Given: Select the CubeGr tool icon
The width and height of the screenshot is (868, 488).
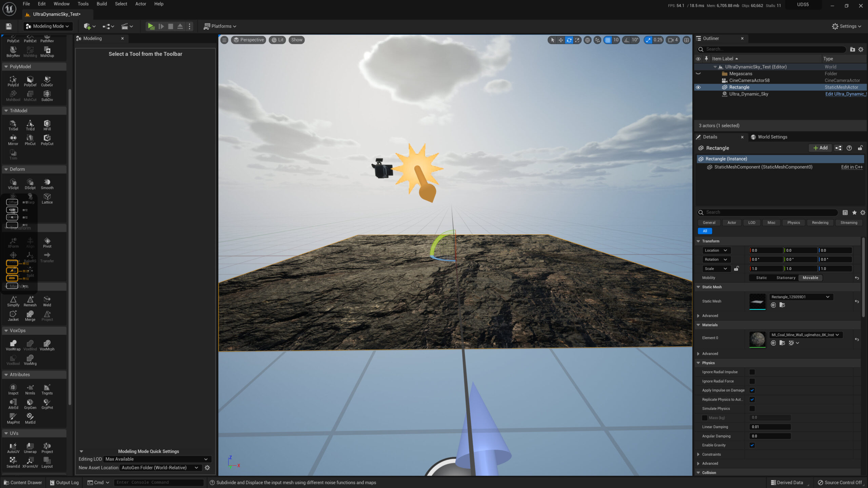Looking at the screenshot, I should point(47,81).
